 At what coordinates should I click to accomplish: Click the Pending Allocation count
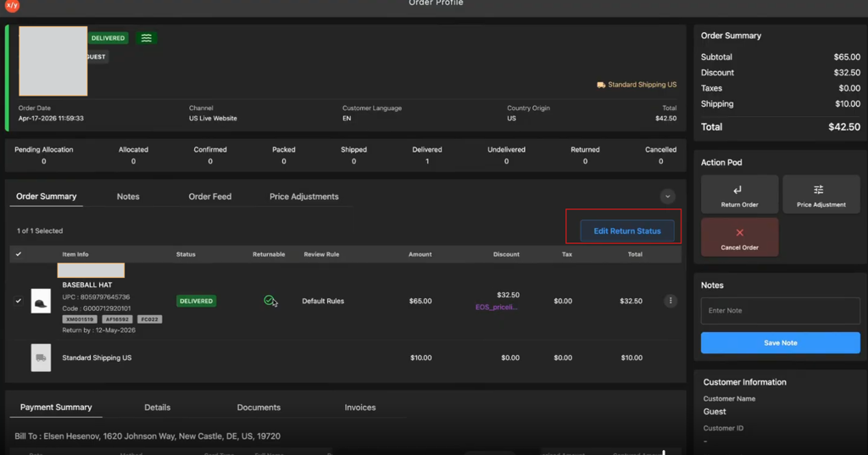[x=44, y=162]
